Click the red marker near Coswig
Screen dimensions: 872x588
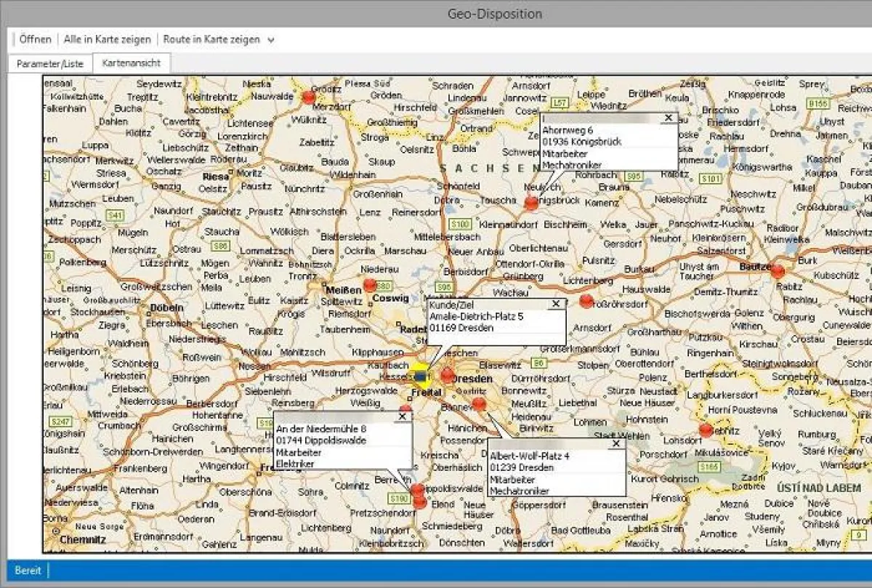coord(370,285)
